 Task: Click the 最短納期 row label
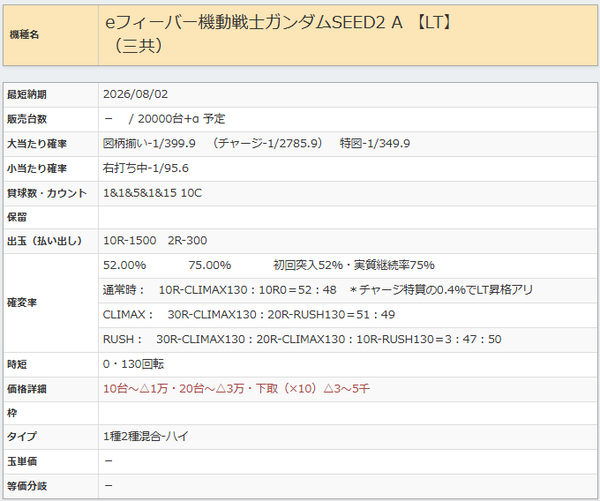pos(27,95)
